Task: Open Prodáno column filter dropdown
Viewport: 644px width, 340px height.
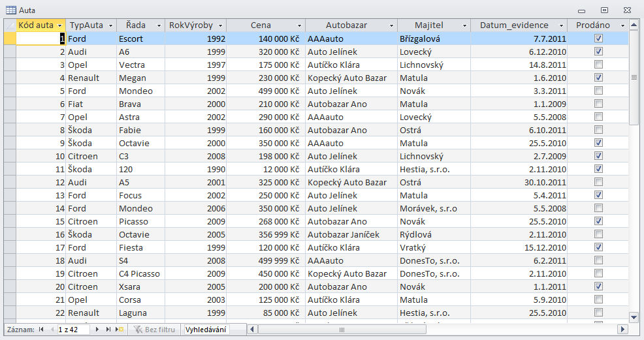Action: click(622, 25)
